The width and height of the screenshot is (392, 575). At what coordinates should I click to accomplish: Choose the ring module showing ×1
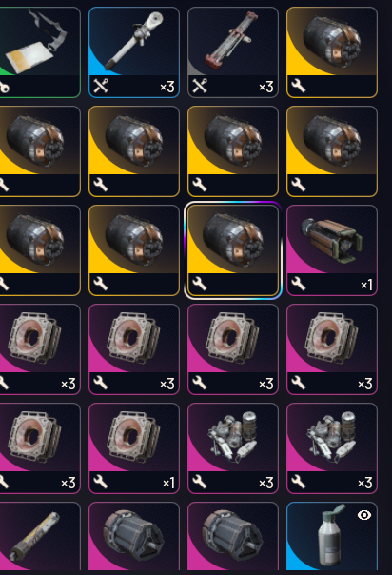134,448
